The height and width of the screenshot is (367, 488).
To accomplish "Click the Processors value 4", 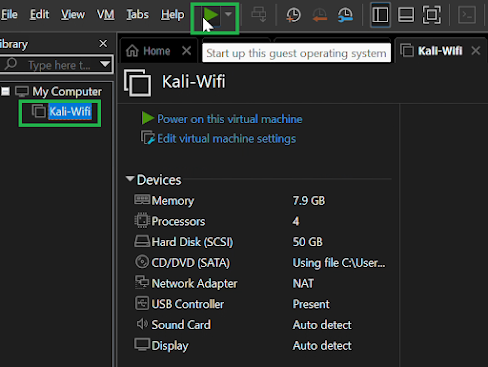I will pos(296,221).
